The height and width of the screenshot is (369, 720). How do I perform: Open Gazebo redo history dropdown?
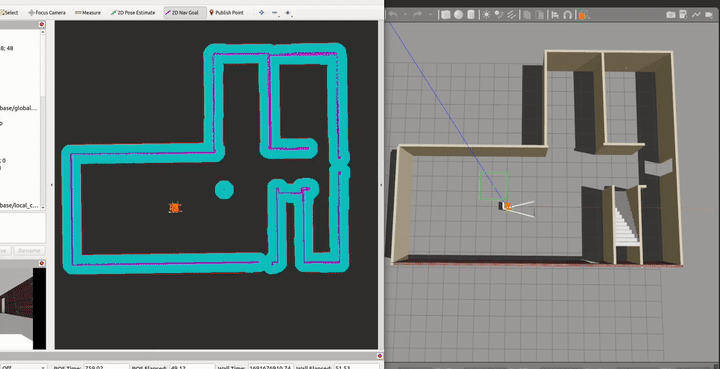pyautogui.click(x=430, y=15)
